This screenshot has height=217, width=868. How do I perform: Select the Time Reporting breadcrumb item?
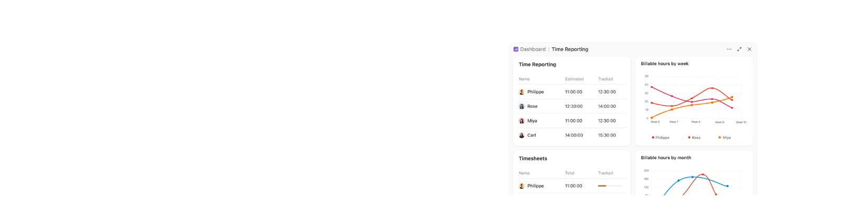coord(570,49)
